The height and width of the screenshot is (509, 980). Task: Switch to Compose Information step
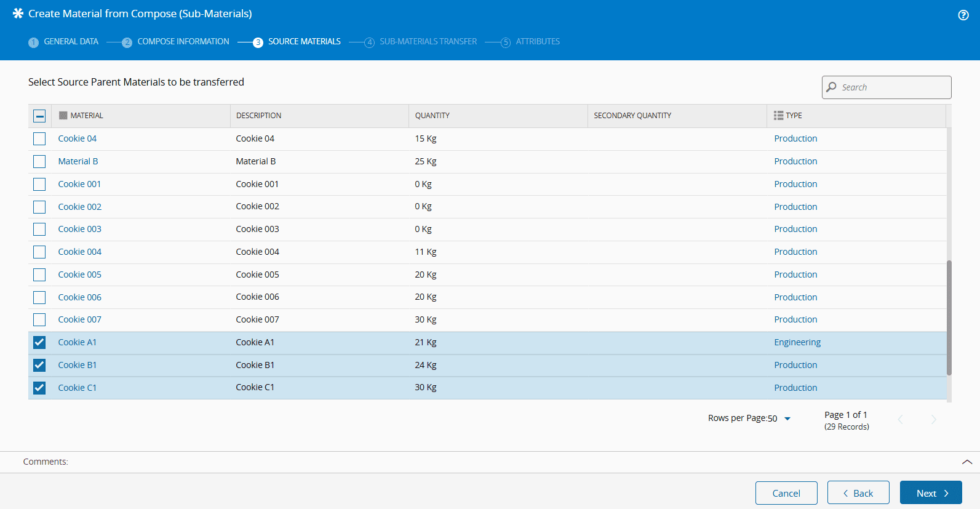[x=183, y=42]
